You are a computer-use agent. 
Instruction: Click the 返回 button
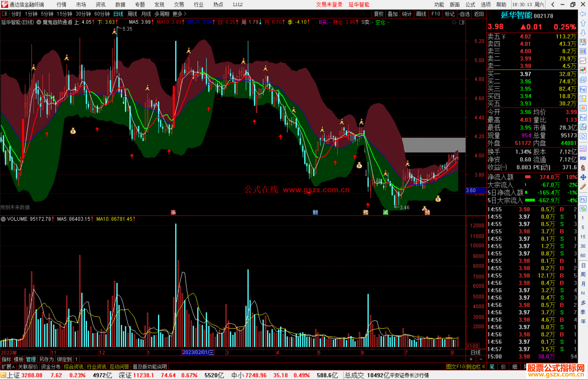[x=479, y=14]
